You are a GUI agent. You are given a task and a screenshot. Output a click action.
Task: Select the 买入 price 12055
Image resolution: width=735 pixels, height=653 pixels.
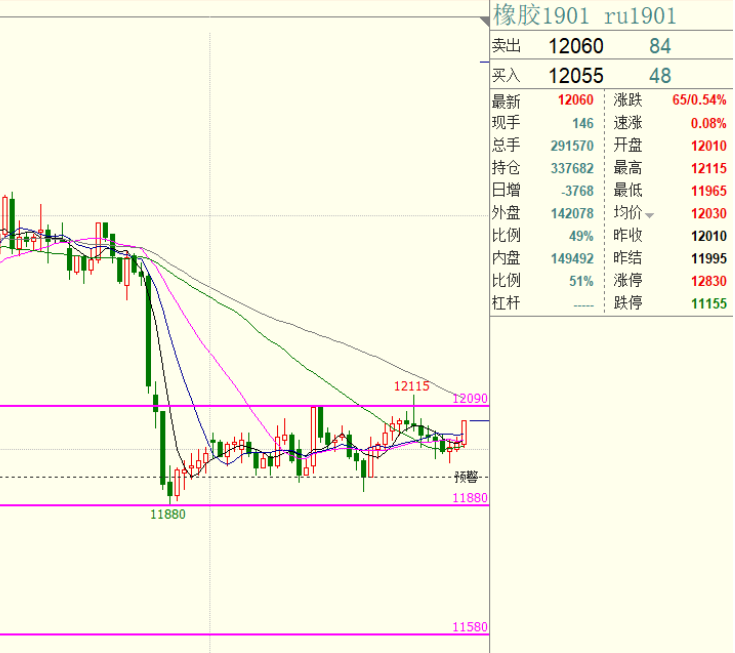pos(576,75)
